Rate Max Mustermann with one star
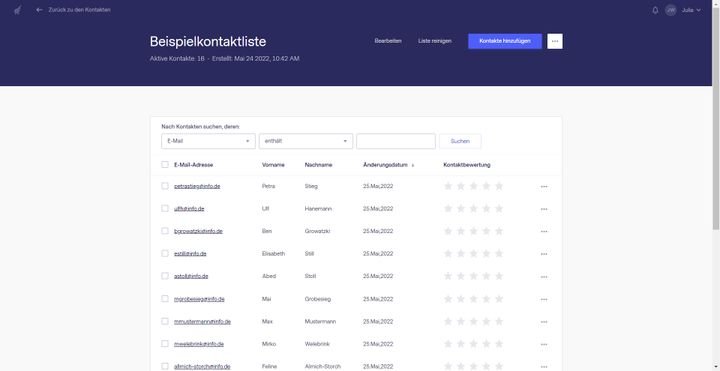Viewport: 720px width, 371px height. click(448, 321)
